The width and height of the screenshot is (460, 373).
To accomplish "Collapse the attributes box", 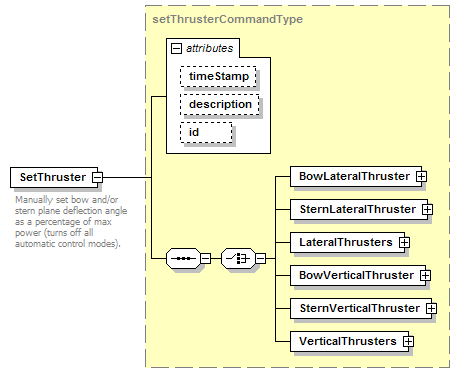I will click(176, 49).
